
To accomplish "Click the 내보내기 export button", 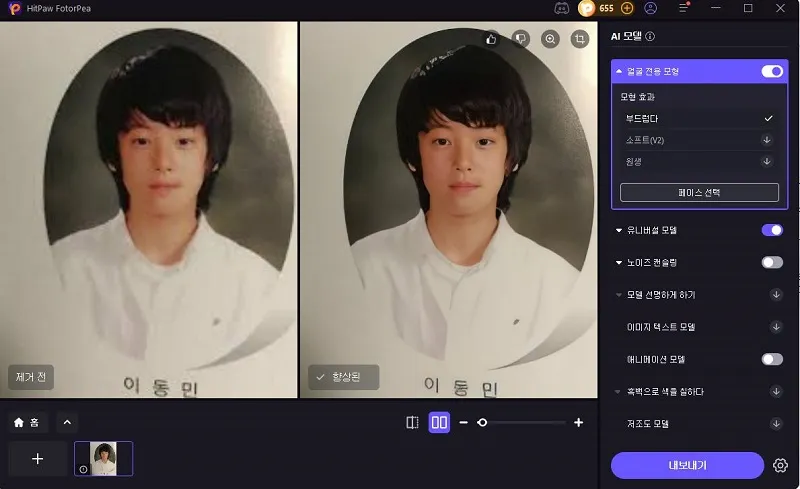I will tap(687, 465).
